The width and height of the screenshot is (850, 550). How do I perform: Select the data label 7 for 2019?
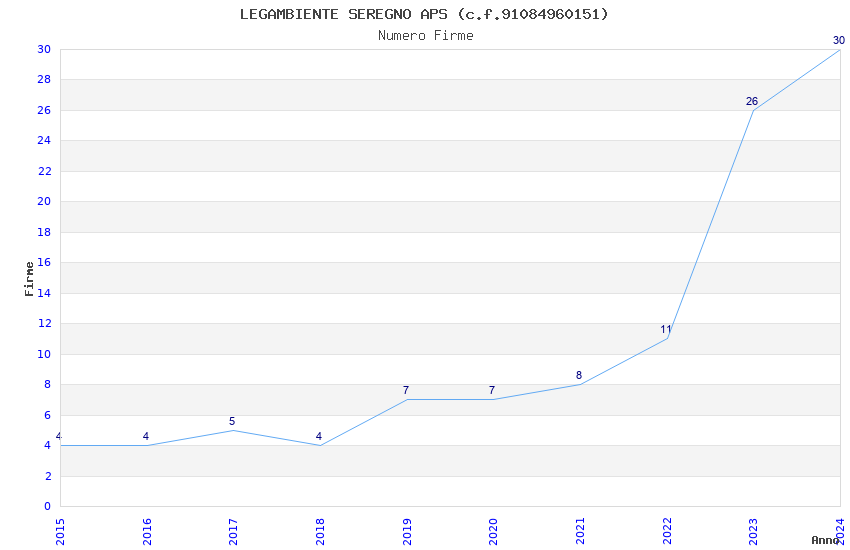pyautogui.click(x=406, y=390)
